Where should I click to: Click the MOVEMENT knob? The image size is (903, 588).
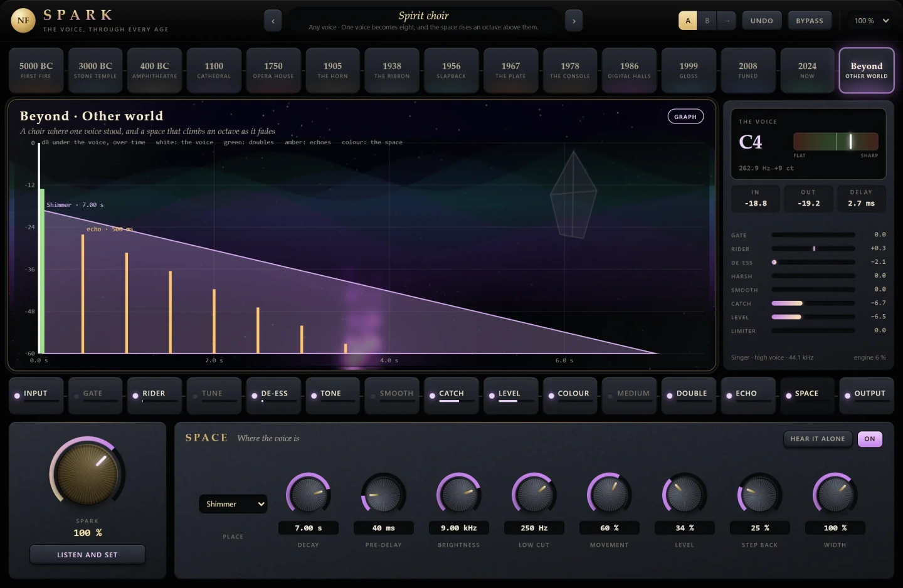610,495
